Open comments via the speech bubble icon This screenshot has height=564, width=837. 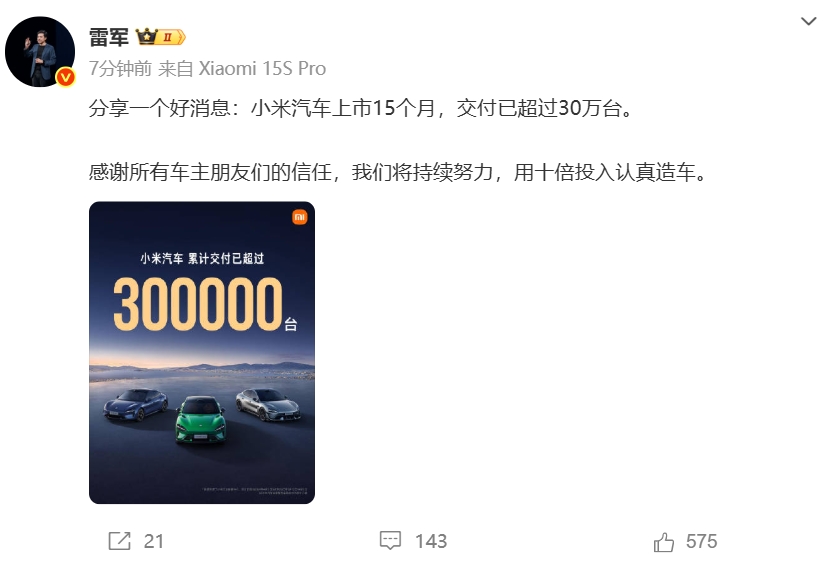(390, 541)
